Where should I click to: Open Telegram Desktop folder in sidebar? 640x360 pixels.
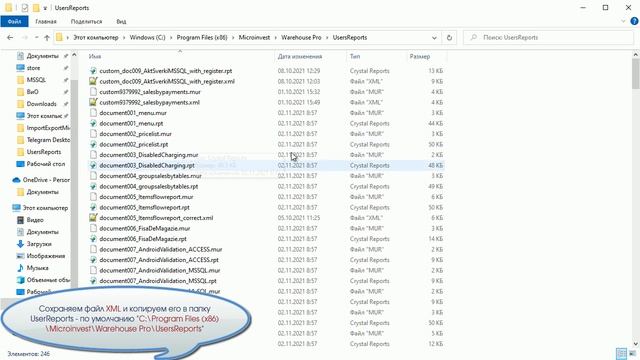(48, 140)
